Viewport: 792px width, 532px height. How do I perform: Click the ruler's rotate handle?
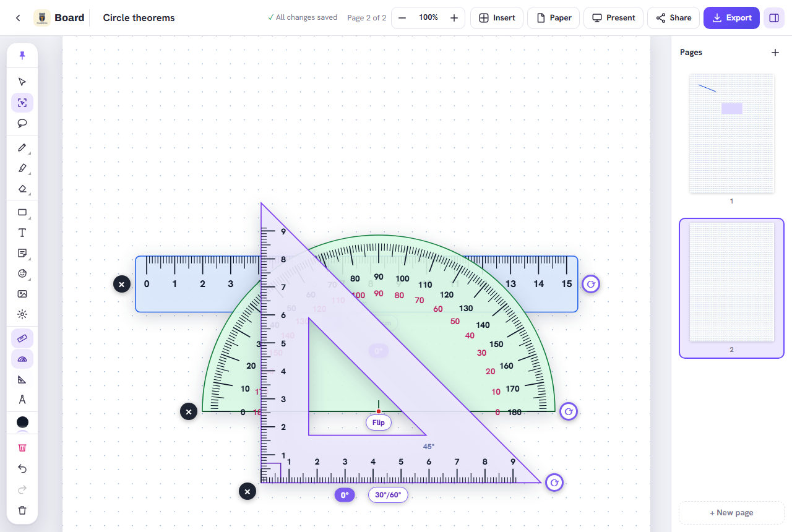pos(591,284)
